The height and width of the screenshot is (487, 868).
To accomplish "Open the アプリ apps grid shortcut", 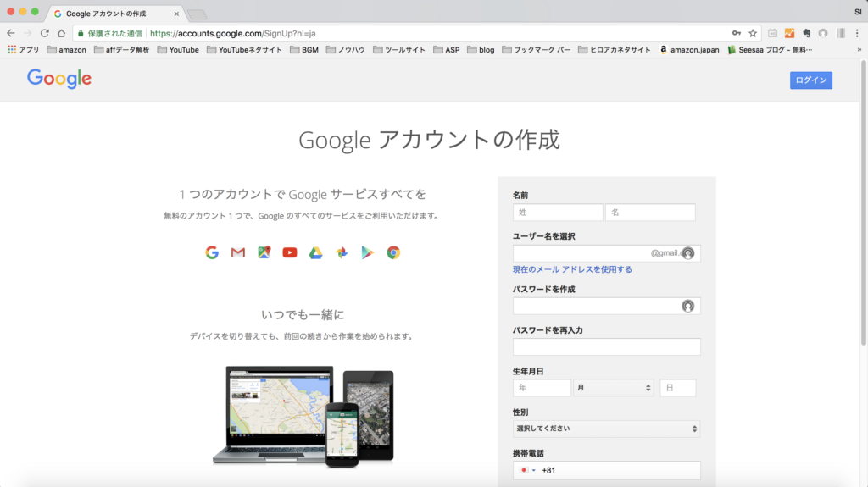I will [x=23, y=50].
